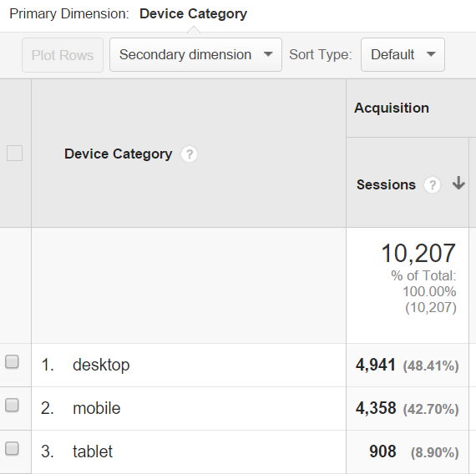Click the 908 tablet sessions value
The height and width of the screenshot is (474, 476).
(382, 451)
